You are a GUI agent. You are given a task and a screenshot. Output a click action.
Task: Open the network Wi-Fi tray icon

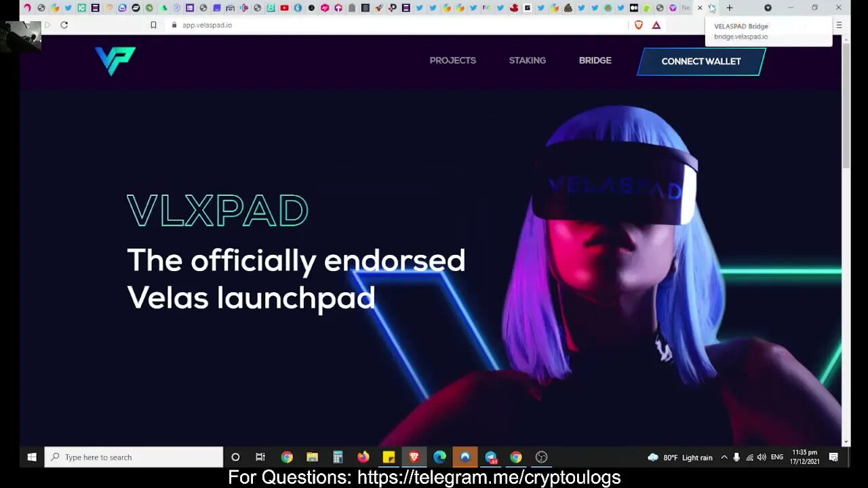(x=749, y=457)
